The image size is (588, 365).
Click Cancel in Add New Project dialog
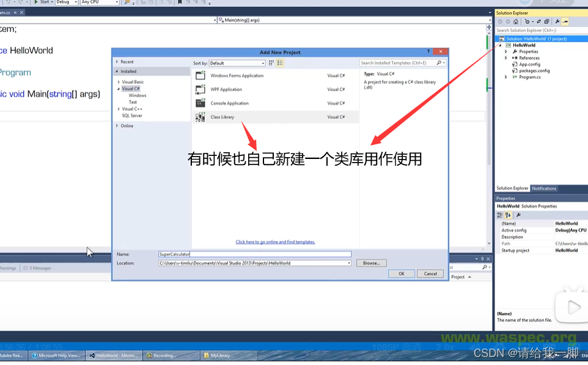430,273
